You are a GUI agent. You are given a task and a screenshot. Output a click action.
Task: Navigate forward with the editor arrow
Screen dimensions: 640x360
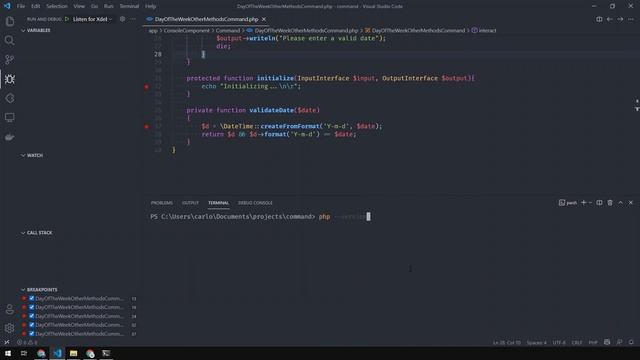(x=620, y=19)
